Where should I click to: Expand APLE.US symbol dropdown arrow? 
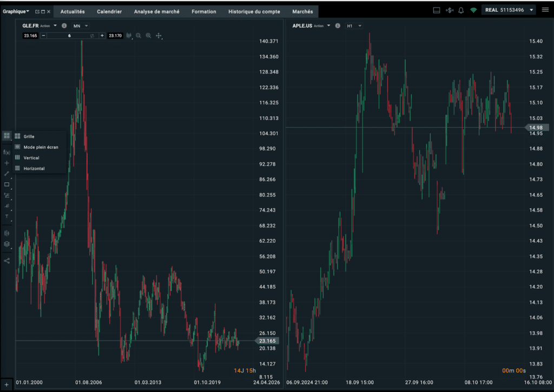tap(328, 26)
